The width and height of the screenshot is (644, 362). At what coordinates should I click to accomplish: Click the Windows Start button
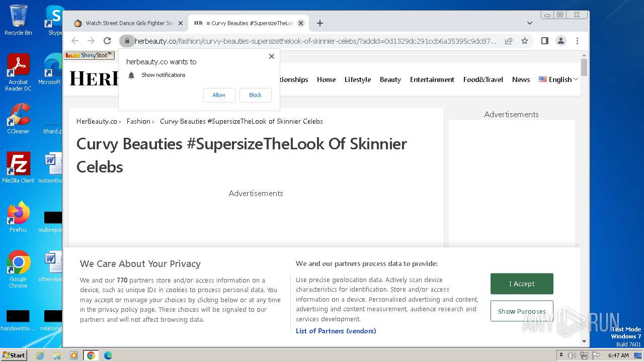[14, 355]
